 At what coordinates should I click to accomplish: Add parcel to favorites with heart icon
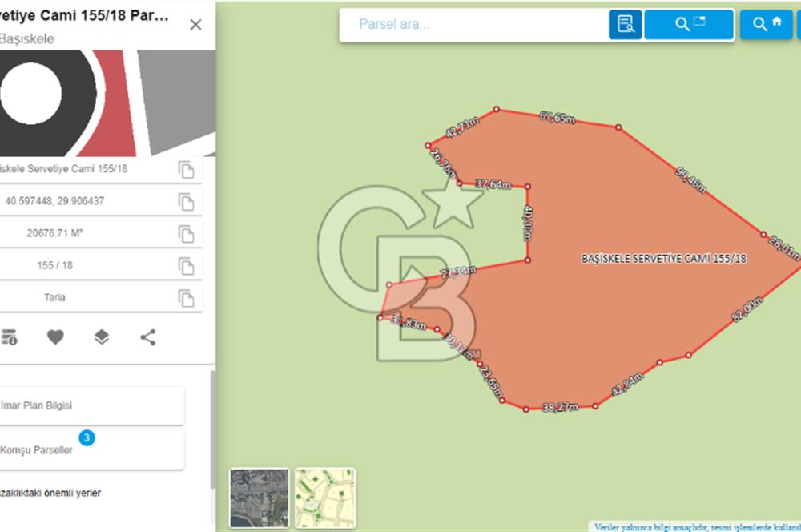pyautogui.click(x=55, y=337)
